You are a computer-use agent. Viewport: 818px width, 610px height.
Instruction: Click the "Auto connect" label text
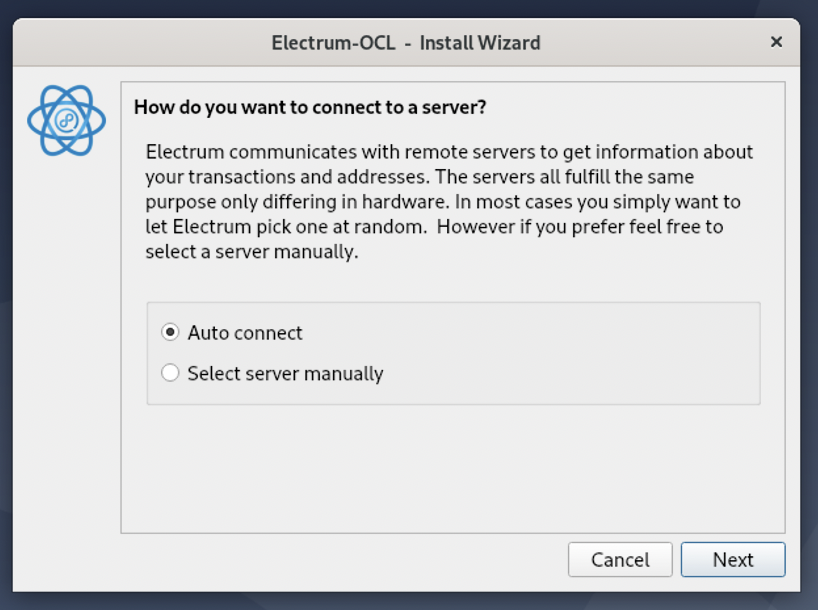(x=245, y=333)
